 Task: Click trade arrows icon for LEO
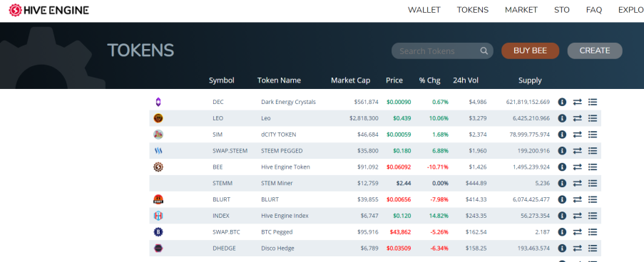click(x=578, y=118)
